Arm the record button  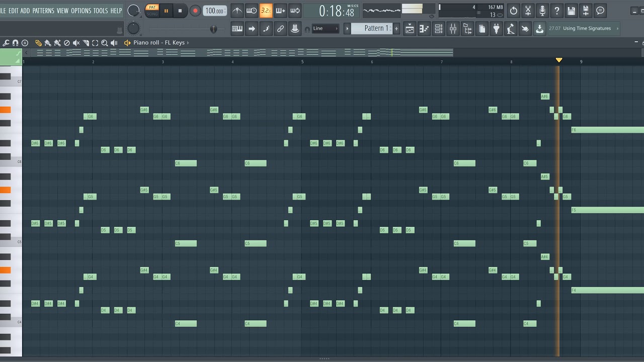coord(195,11)
